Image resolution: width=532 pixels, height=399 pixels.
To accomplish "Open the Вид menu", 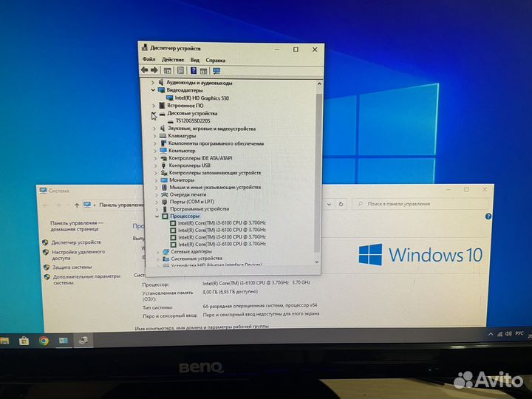I will click(195, 60).
